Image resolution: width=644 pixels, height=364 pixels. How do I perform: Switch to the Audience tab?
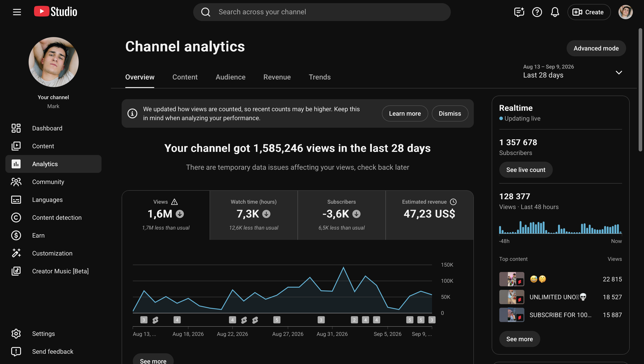click(230, 77)
